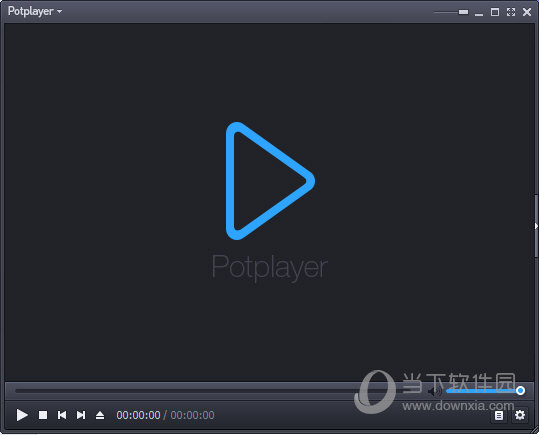539x435 pixels.
Task: Skip to the next track
Action: 81,415
